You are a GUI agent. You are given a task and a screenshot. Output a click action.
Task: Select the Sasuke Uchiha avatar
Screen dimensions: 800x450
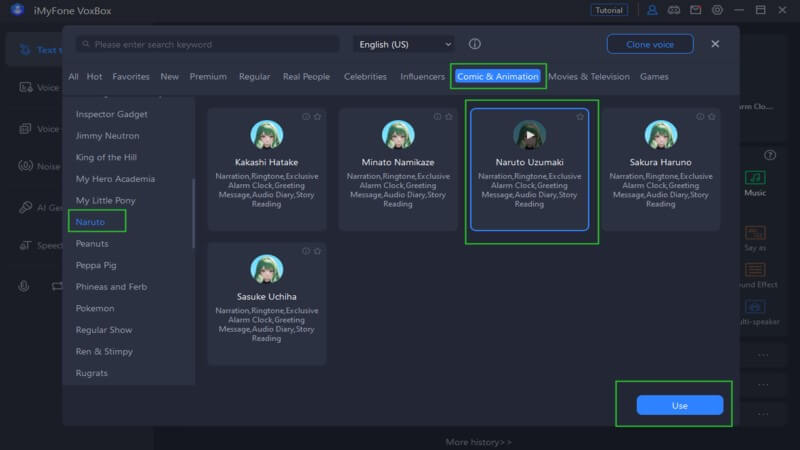tap(267, 269)
